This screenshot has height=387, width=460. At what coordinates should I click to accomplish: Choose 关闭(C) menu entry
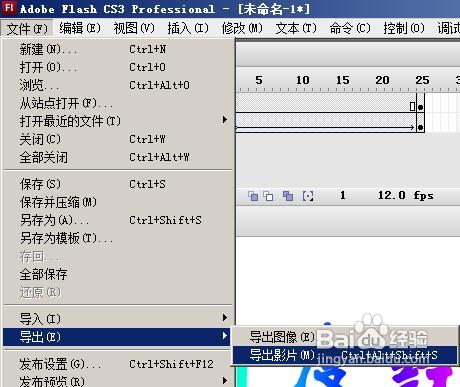pyautogui.click(x=117, y=139)
